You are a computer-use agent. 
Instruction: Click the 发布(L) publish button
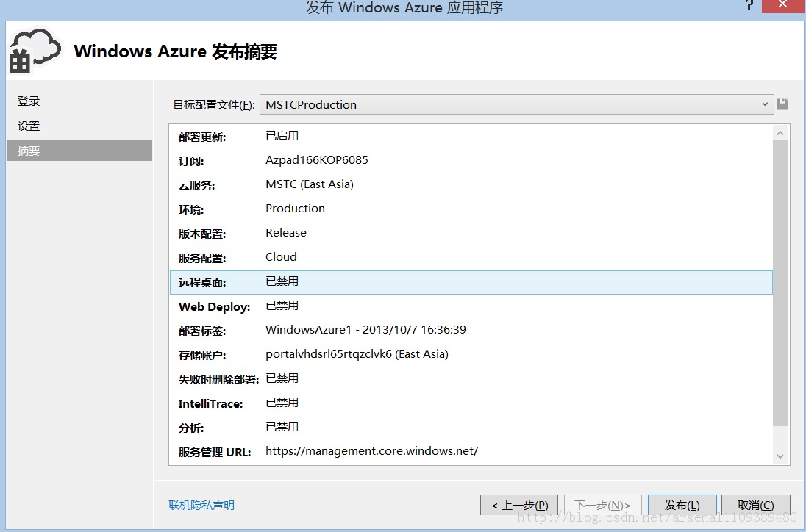click(682, 506)
